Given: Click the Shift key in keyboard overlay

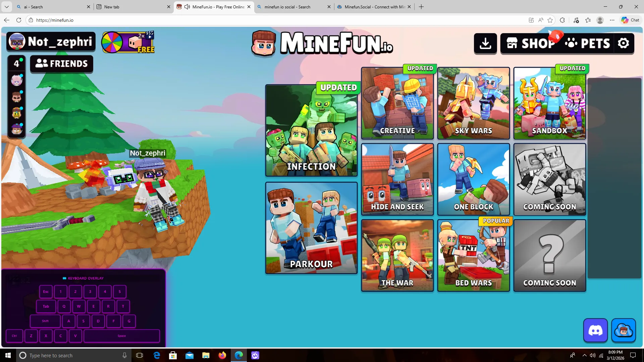Looking at the screenshot, I should [x=45, y=321].
